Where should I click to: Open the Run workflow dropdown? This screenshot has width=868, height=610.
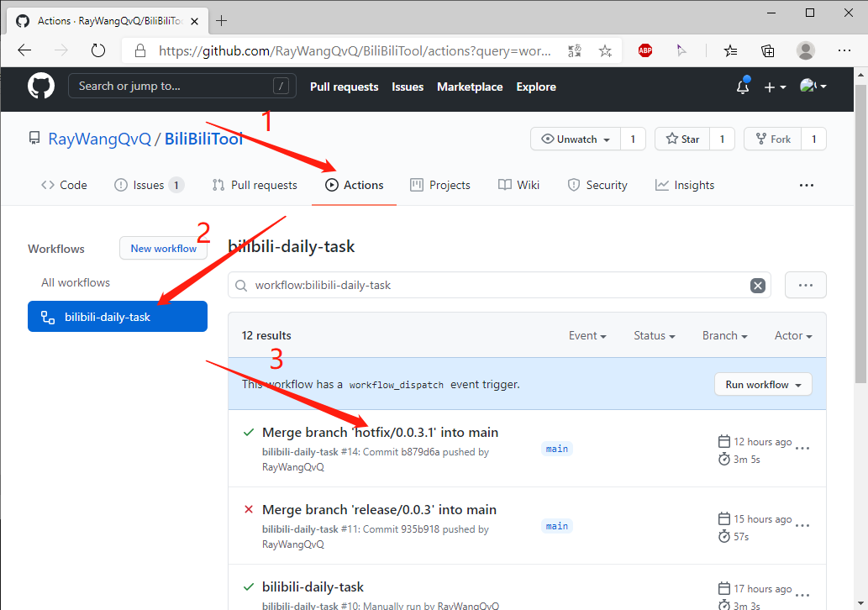(763, 385)
